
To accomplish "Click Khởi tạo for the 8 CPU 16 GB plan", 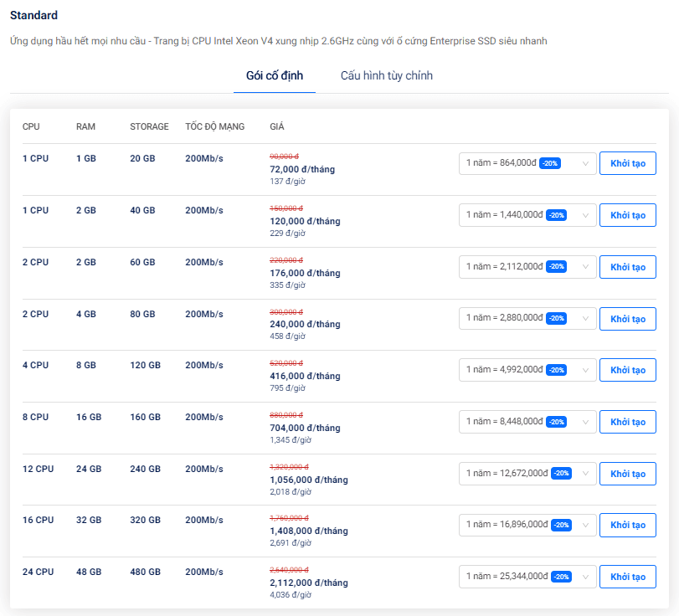I will pos(627,422).
